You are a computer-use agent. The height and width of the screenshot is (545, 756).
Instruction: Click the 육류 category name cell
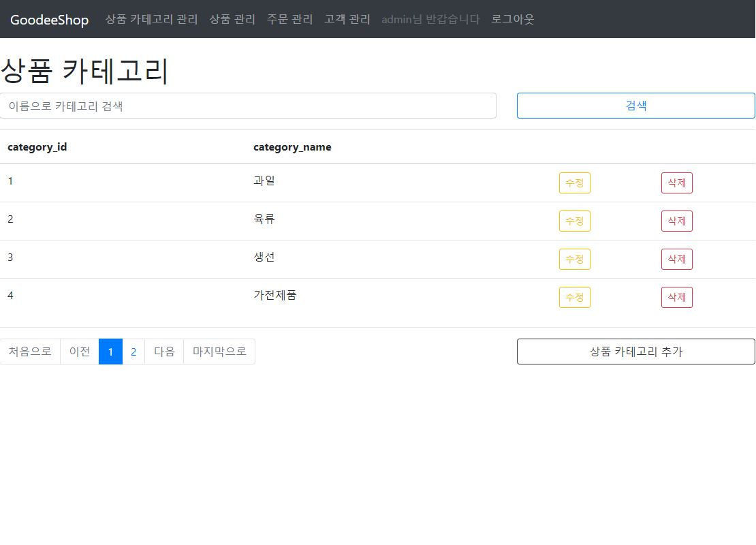[264, 219]
